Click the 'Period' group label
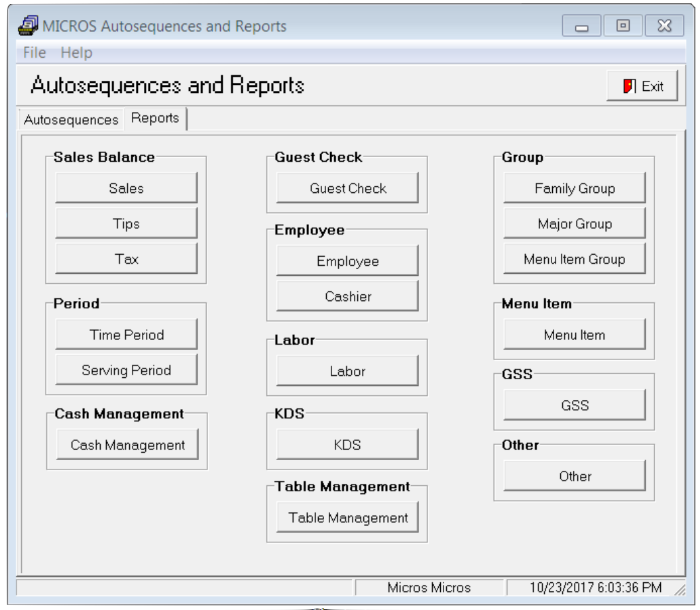 click(76, 304)
